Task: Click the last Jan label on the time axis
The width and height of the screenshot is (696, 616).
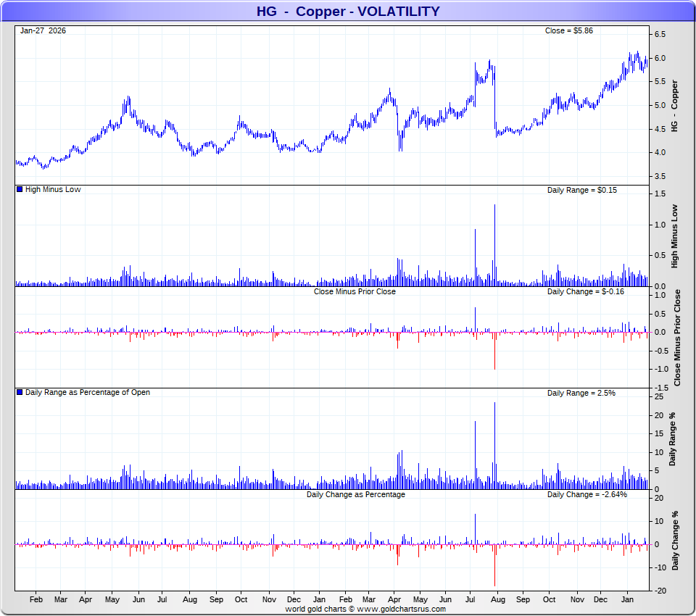Action: point(627,599)
